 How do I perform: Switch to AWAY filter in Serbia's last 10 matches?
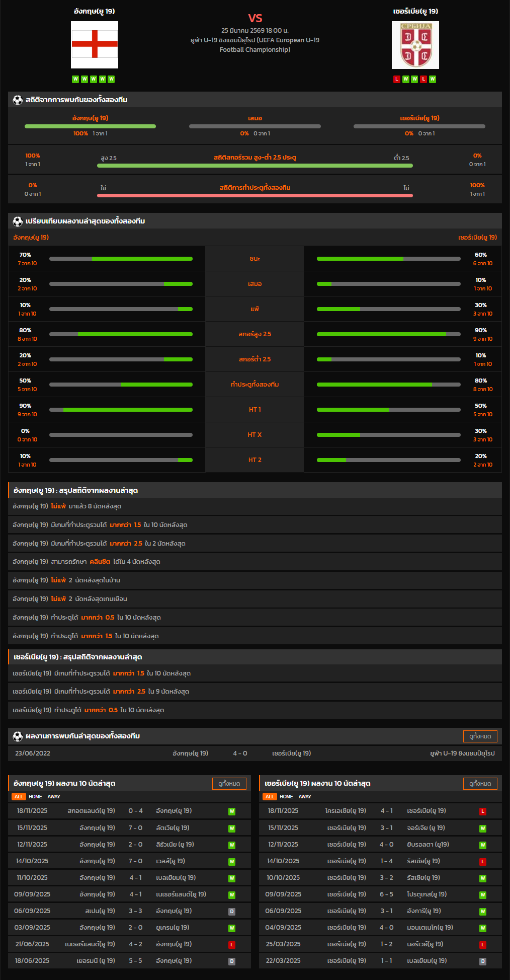305,797
